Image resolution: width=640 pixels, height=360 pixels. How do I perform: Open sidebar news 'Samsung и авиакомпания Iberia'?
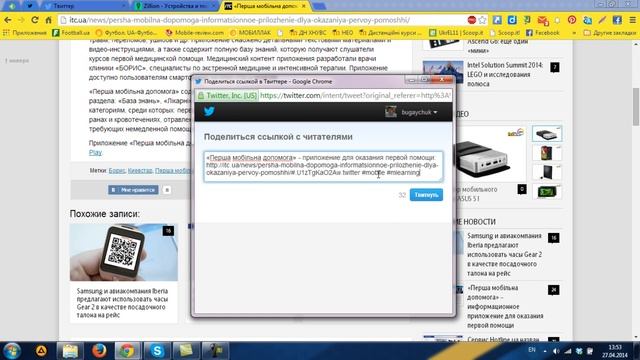coord(504,254)
